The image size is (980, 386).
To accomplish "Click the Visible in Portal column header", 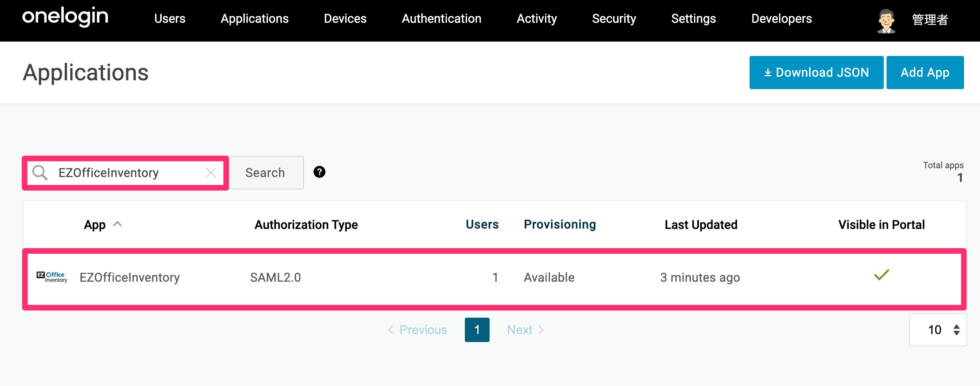I will 881,225.
